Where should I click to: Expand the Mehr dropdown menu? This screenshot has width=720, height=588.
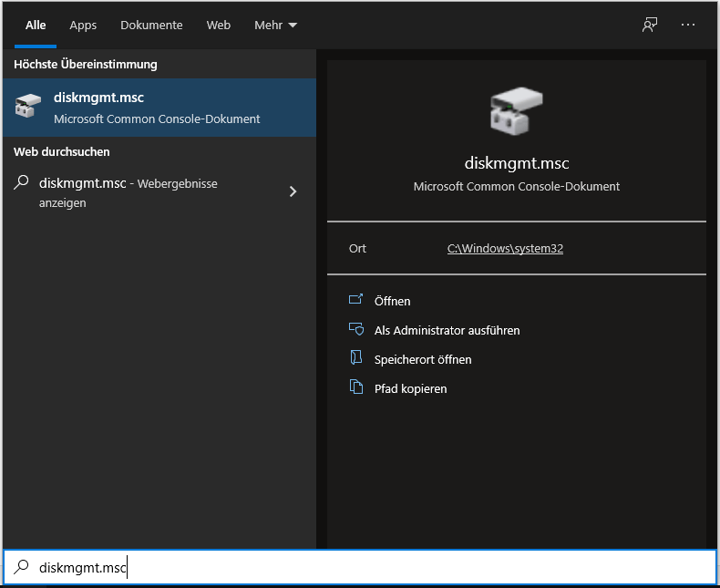275,26
